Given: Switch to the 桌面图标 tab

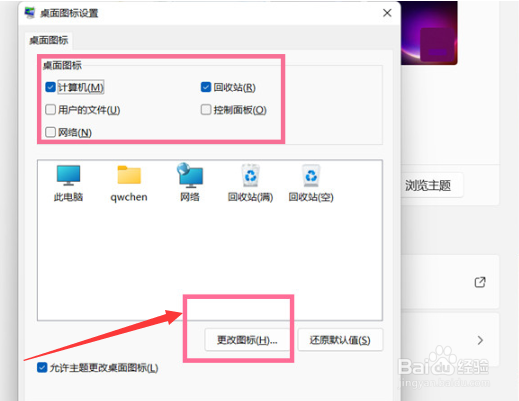Looking at the screenshot, I should (x=49, y=41).
